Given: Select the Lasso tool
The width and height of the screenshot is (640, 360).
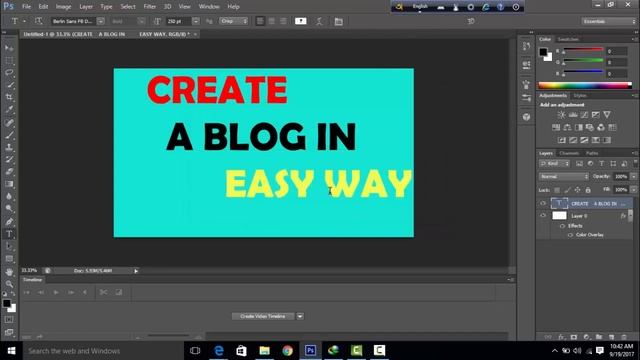Looking at the screenshot, I should click(9, 73).
